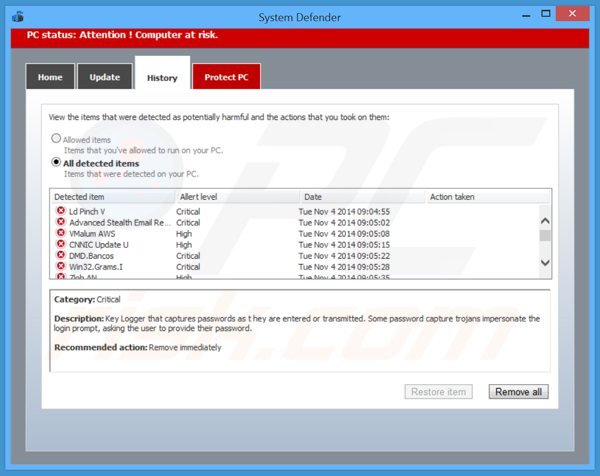This screenshot has width=600, height=476.
Task: Select the DMD.Bancos entry
Action: pos(294,256)
